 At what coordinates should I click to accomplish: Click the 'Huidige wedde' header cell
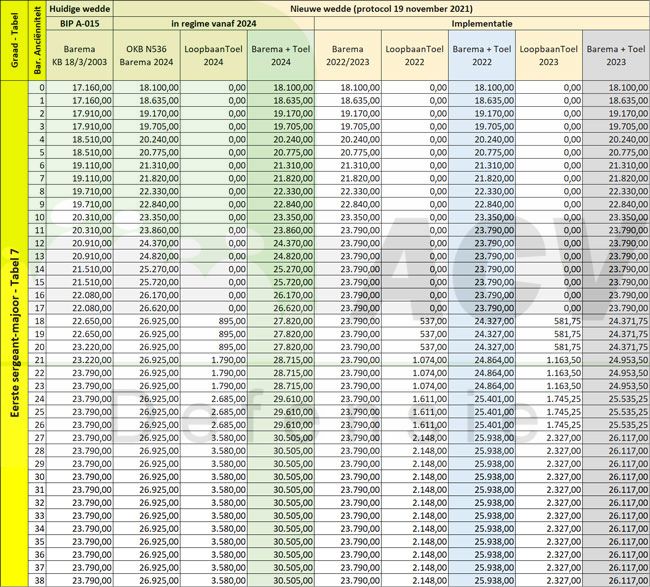(80, 9)
